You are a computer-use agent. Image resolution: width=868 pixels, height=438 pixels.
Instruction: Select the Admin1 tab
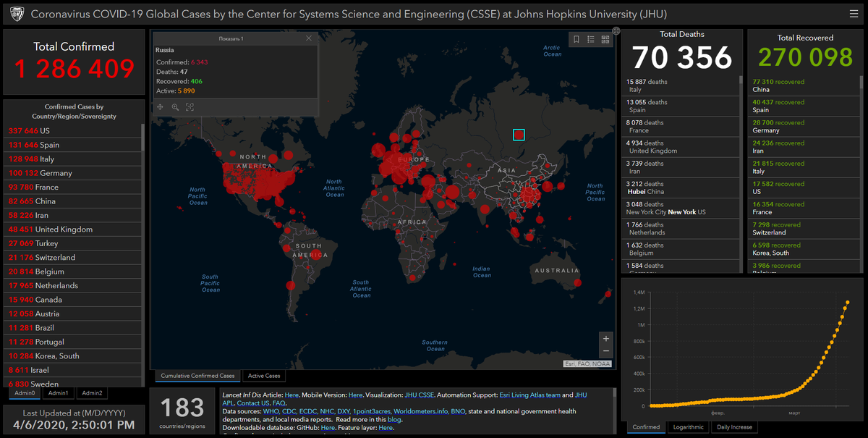(x=58, y=393)
